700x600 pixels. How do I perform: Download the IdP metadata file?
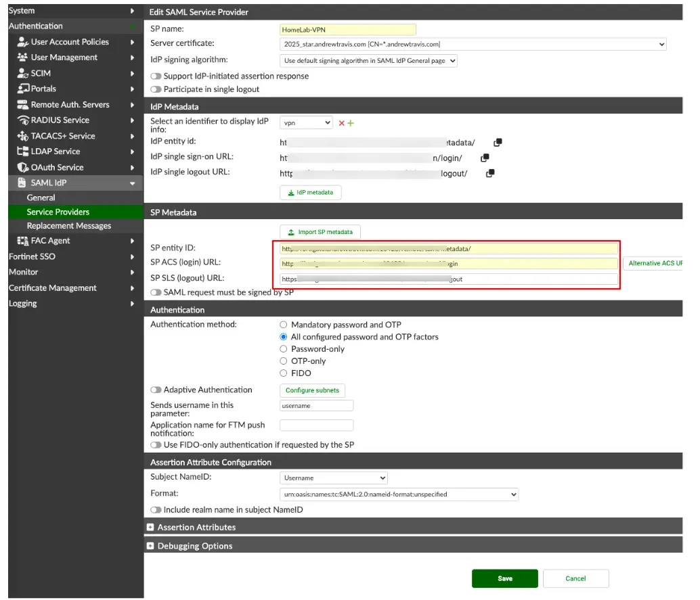click(310, 192)
